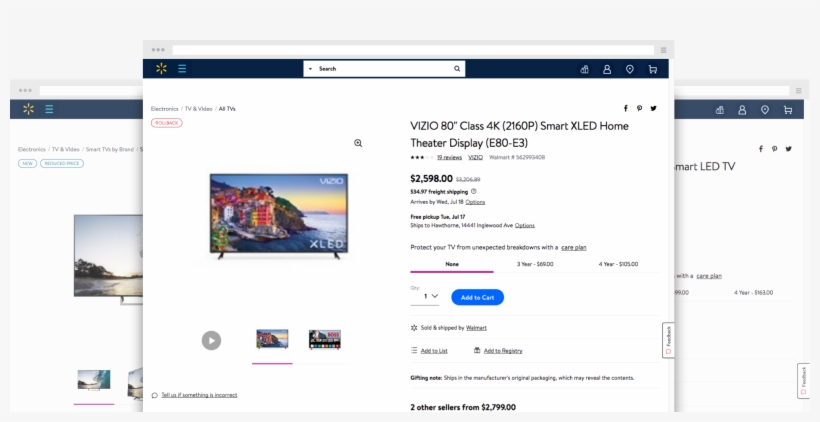The height and width of the screenshot is (422, 820).
Task: Select the first VIZIO TV thumbnail
Action: click(x=272, y=339)
